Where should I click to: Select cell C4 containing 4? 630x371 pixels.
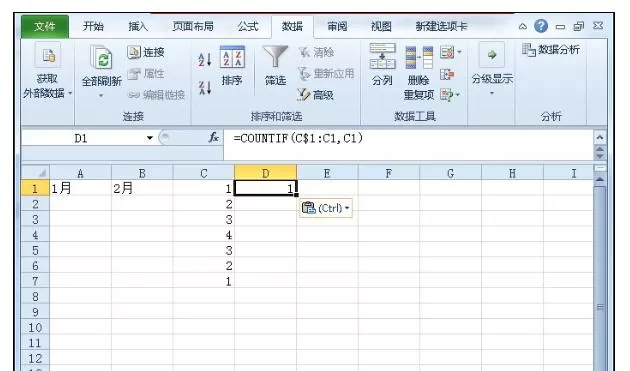point(204,234)
